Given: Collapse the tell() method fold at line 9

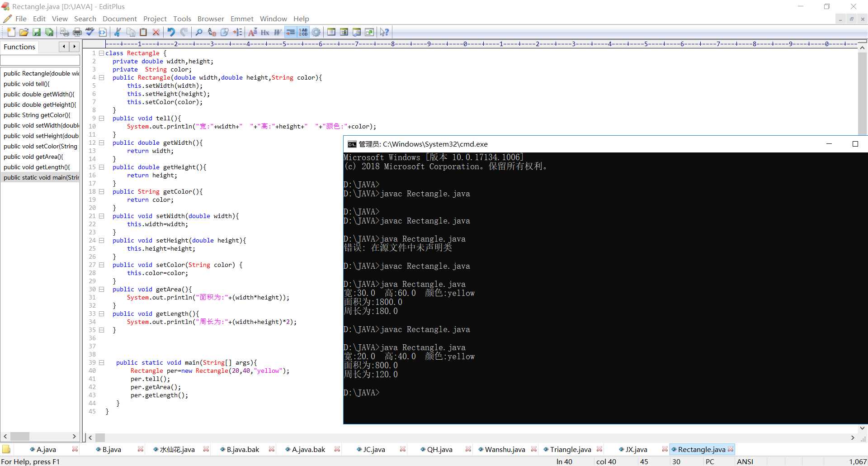Looking at the screenshot, I should coord(102,119).
